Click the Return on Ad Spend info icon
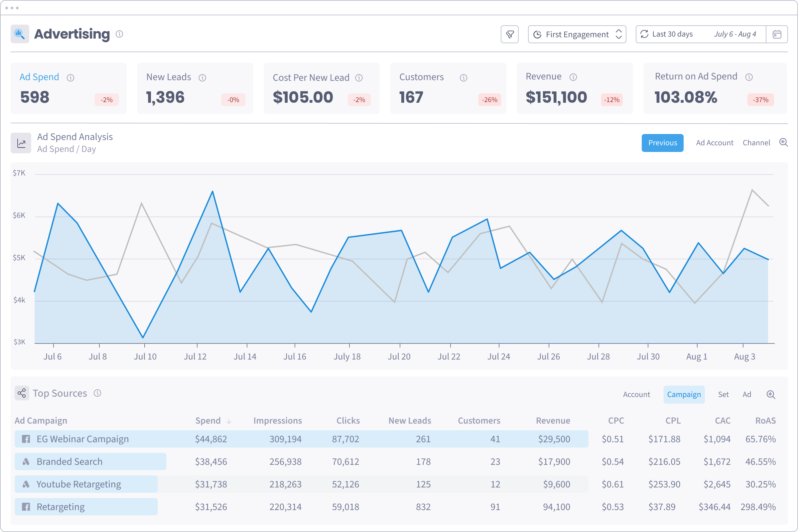 [749, 77]
